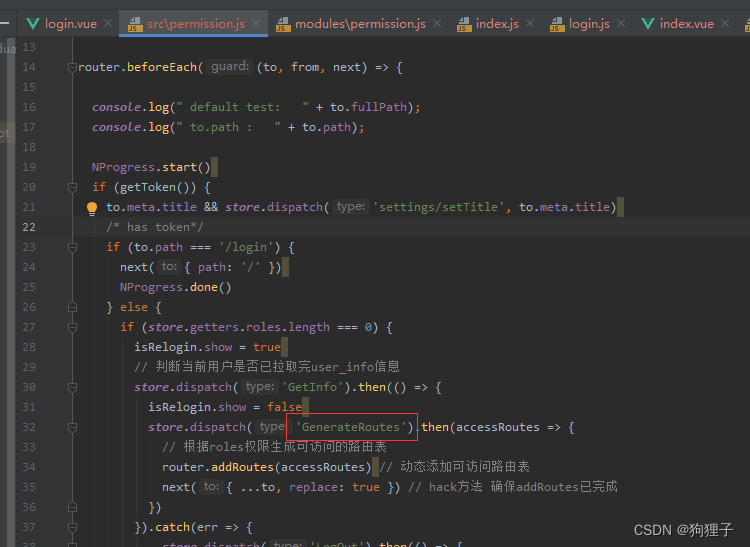Open the login.js tab
Screen dimensions: 750x547
point(589,24)
